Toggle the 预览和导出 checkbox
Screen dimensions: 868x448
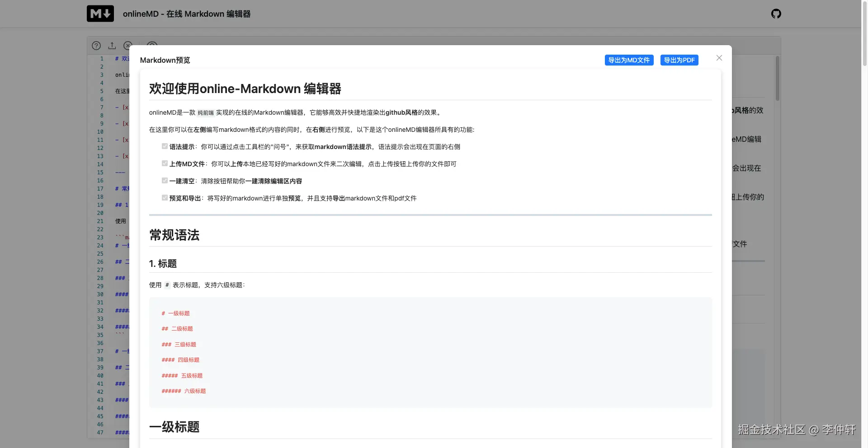(165, 197)
